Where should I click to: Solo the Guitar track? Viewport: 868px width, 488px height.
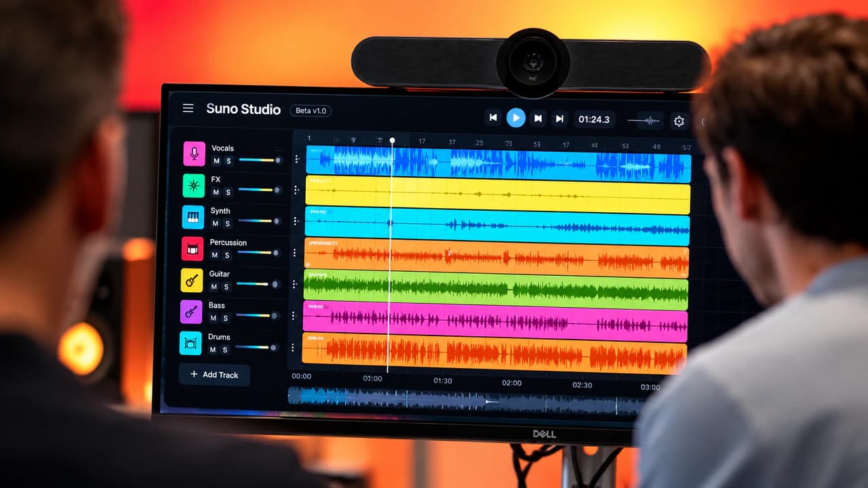pyautogui.click(x=226, y=287)
